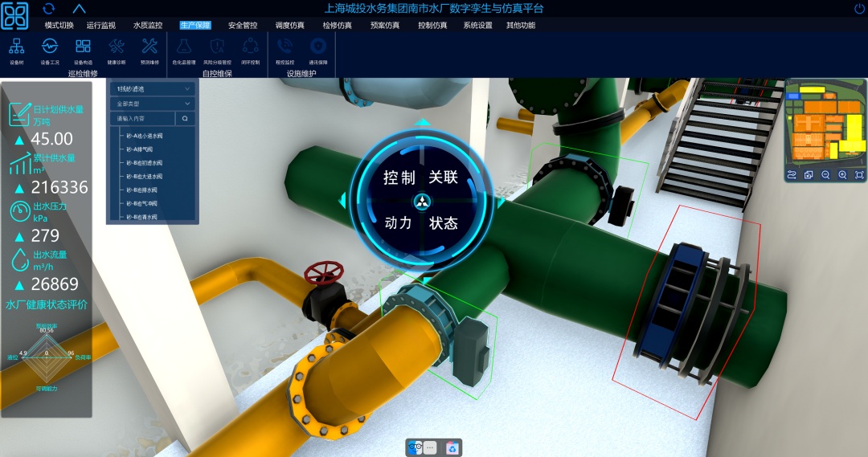Click 控制 in the radial menu

click(x=399, y=177)
